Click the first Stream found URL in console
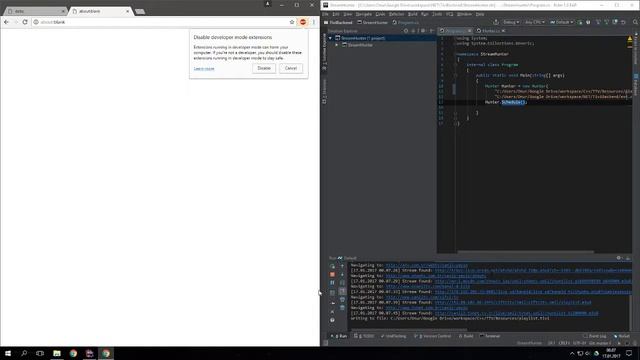 pyautogui.click(x=533, y=271)
